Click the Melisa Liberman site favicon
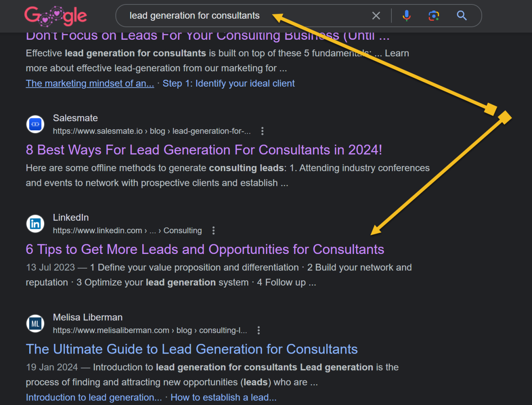This screenshot has width=532, height=405. [35, 324]
